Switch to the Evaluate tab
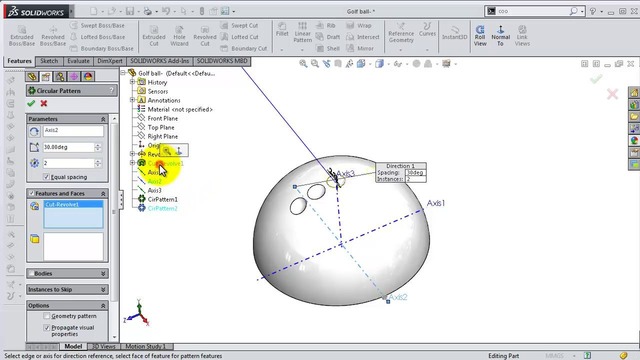 (x=78, y=61)
